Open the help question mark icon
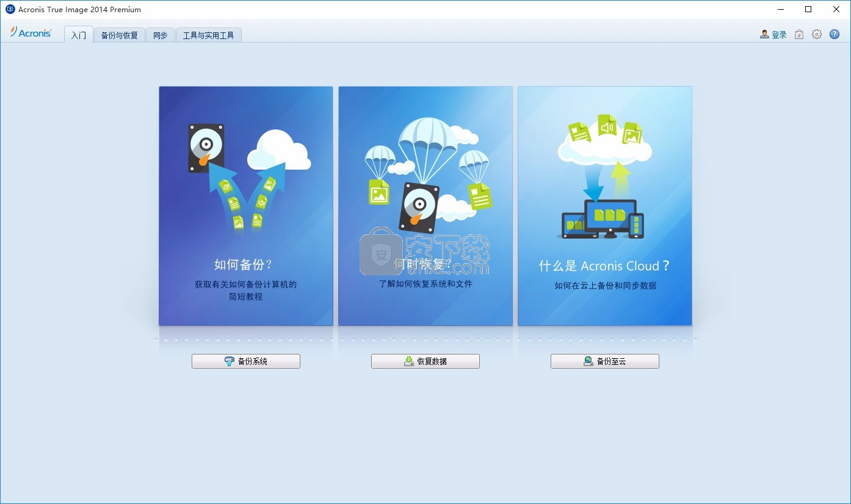Image resolution: width=851 pixels, height=504 pixels. pyautogui.click(x=835, y=35)
